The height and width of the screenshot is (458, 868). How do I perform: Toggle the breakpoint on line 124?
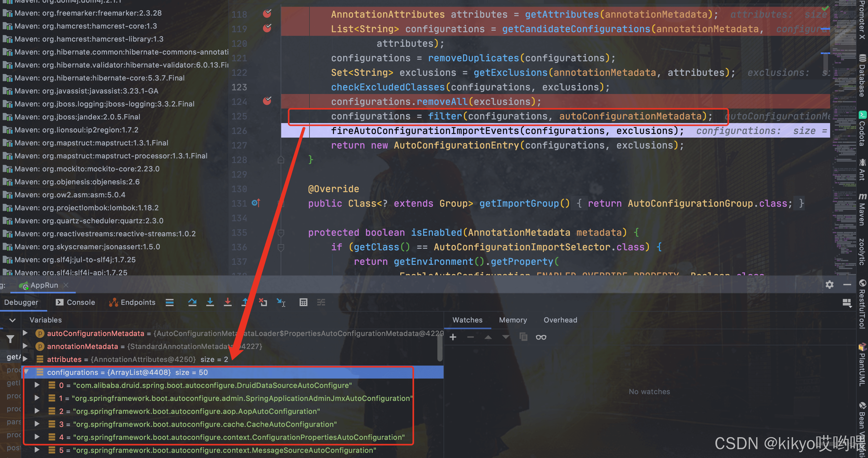pyautogui.click(x=267, y=101)
